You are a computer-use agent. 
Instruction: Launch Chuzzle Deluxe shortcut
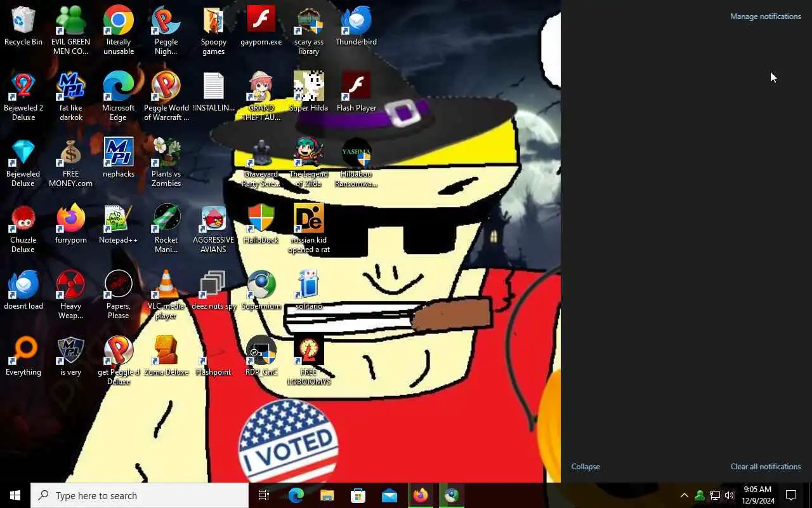23,229
